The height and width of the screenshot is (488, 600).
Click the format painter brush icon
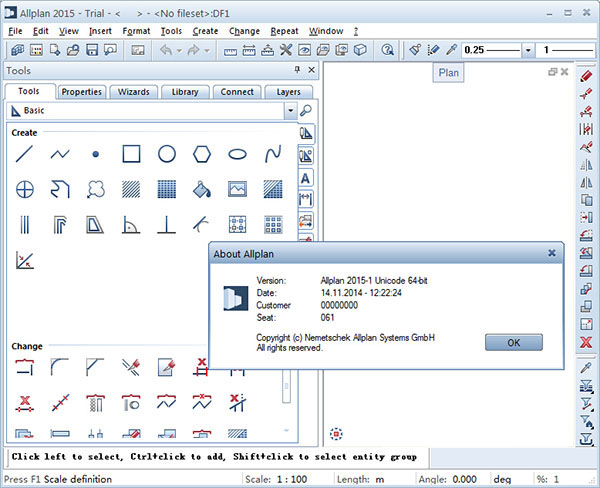pyautogui.click(x=415, y=50)
